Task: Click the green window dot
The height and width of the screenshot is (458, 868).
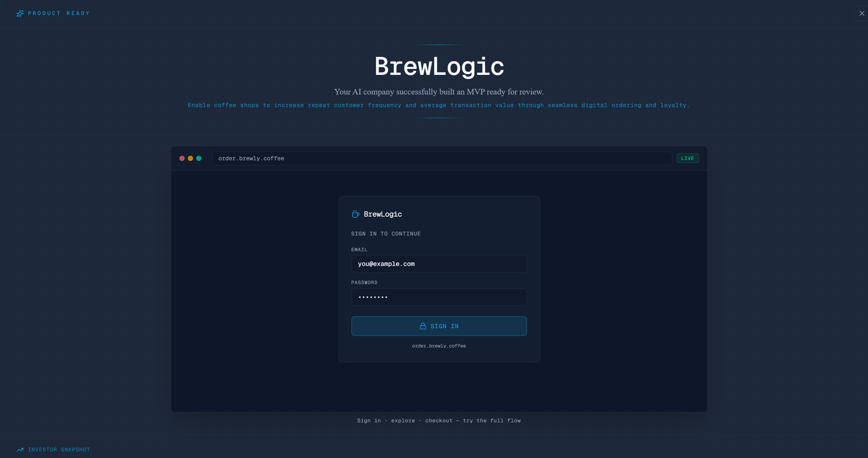Action: point(199,158)
